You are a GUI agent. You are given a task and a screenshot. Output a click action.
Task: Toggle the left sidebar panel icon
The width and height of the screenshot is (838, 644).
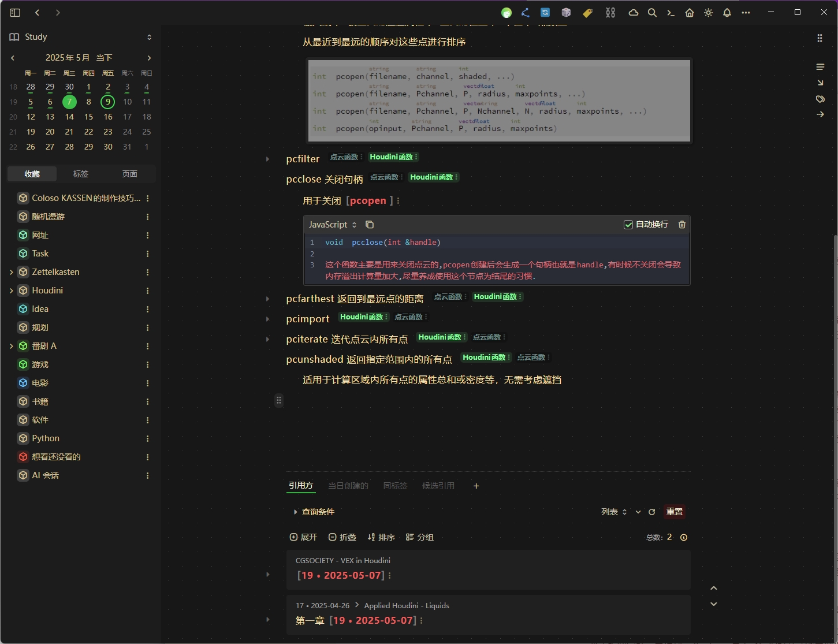(x=15, y=13)
